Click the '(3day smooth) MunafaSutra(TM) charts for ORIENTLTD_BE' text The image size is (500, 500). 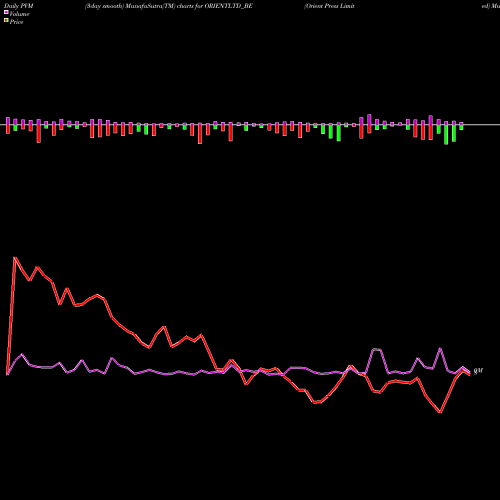pos(169,6)
